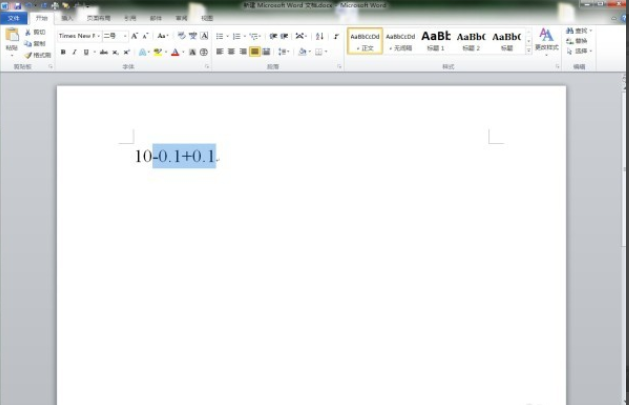Click the Character Border (A) icon
Screen dimensions: 629x405
[204, 36]
